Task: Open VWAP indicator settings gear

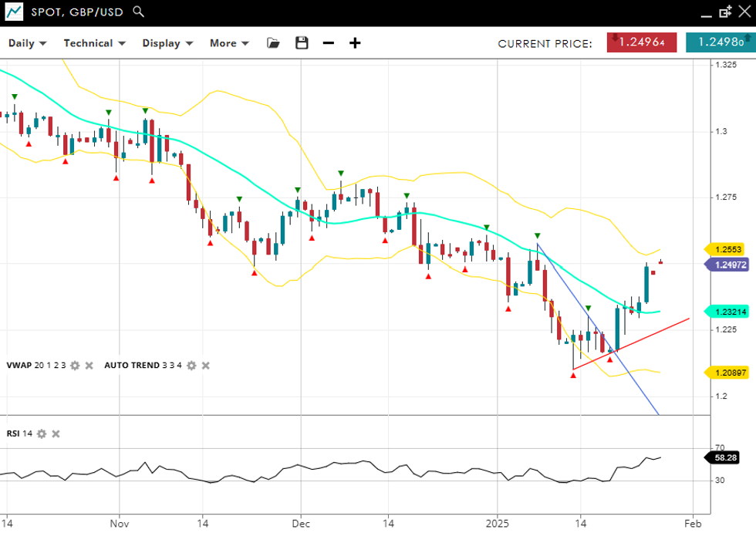Action: point(75,366)
